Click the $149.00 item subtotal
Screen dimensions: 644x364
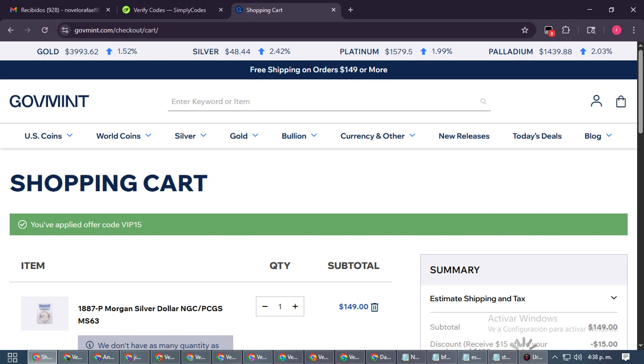pyautogui.click(x=353, y=306)
